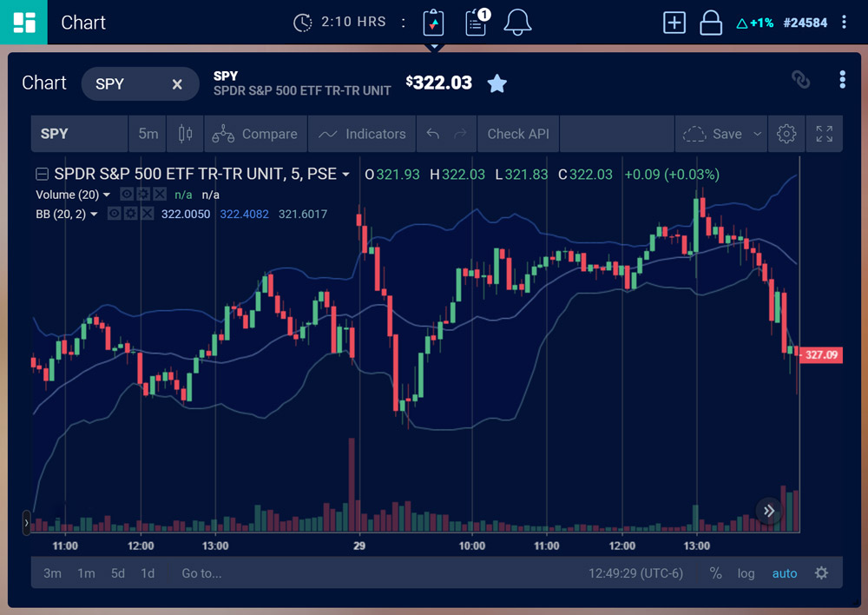
Task: Remove the Volume indicator
Action: 160,194
